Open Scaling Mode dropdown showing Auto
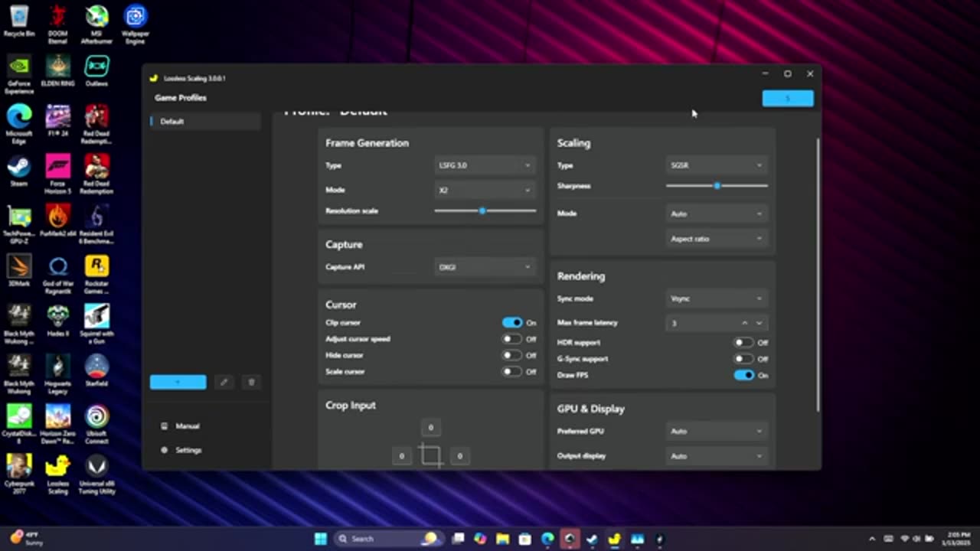Viewport: 980px width, 551px height. coord(717,214)
